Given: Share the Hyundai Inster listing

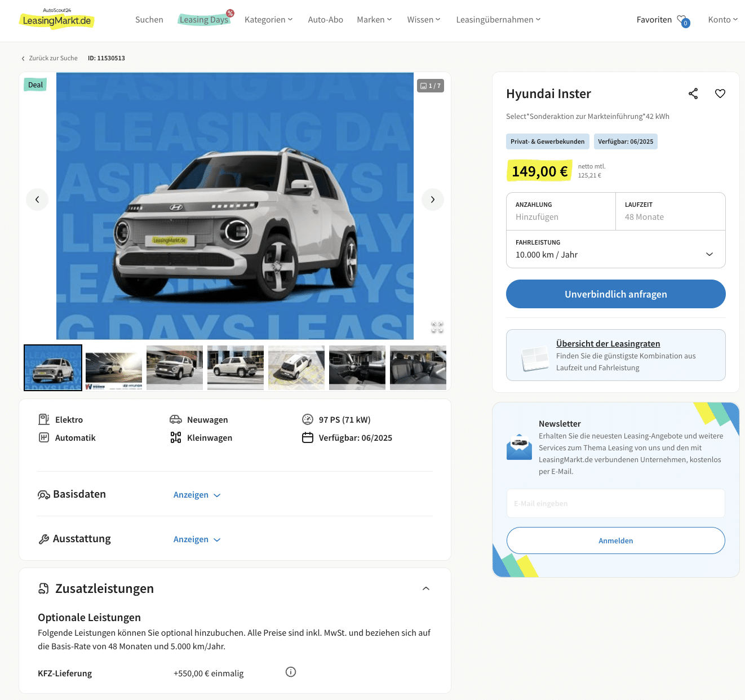Looking at the screenshot, I should [x=693, y=94].
